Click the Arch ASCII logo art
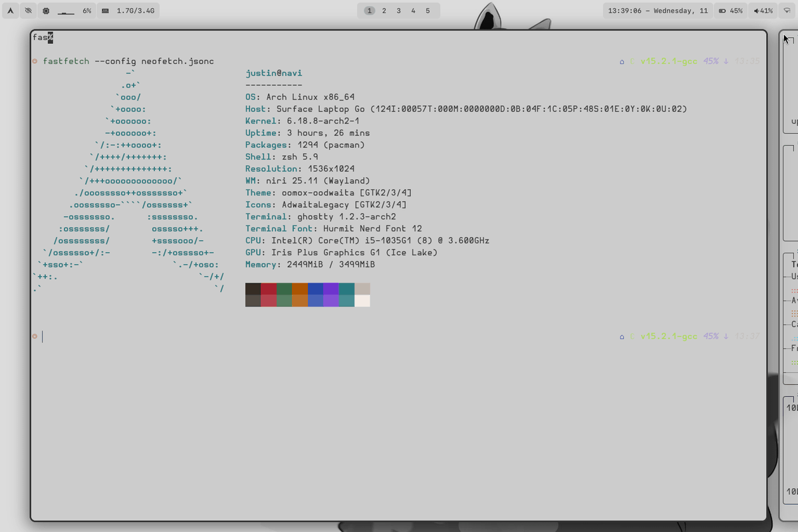This screenshot has width=798, height=532. 128,181
